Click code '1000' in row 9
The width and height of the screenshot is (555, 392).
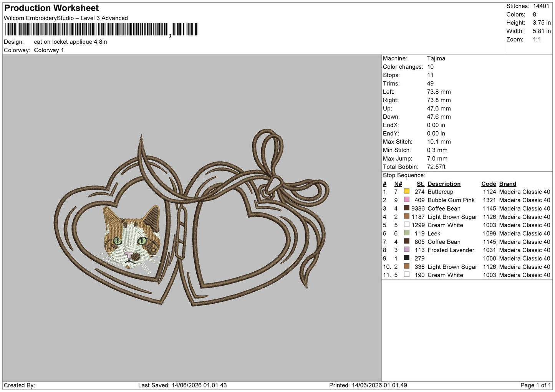[x=489, y=258]
